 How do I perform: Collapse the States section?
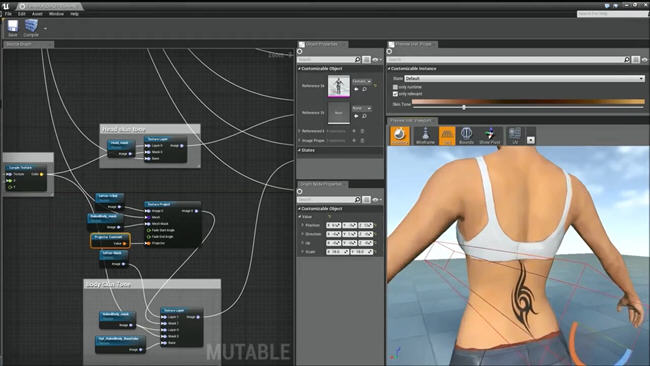pos(299,150)
